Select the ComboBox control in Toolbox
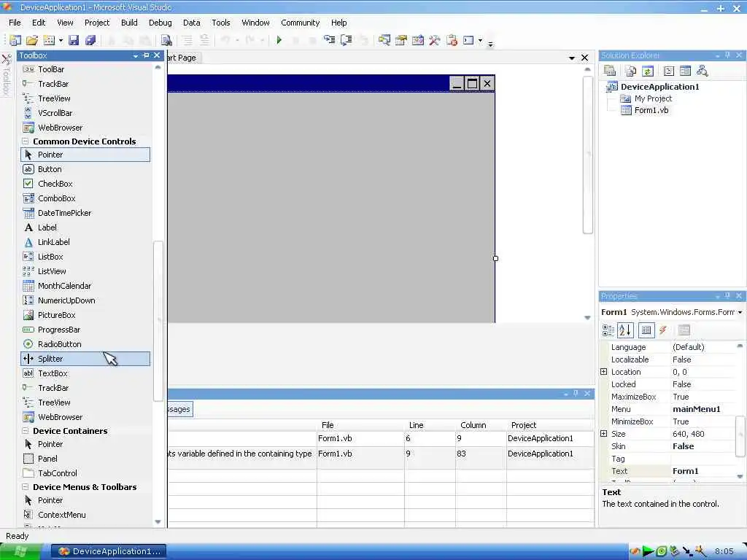 tap(85, 198)
